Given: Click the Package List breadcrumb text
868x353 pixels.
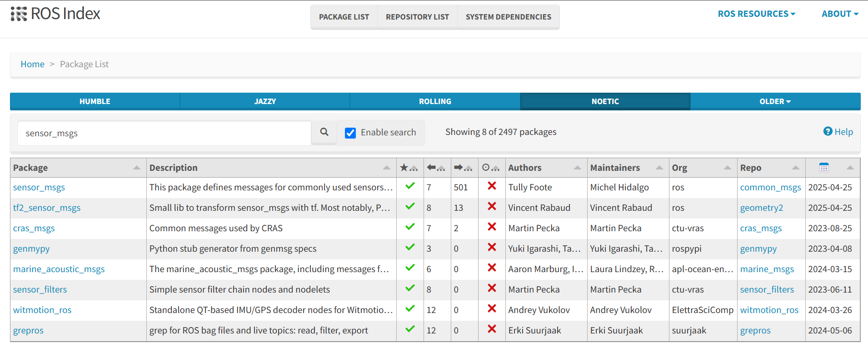Looking at the screenshot, I should tap(84, 64).
